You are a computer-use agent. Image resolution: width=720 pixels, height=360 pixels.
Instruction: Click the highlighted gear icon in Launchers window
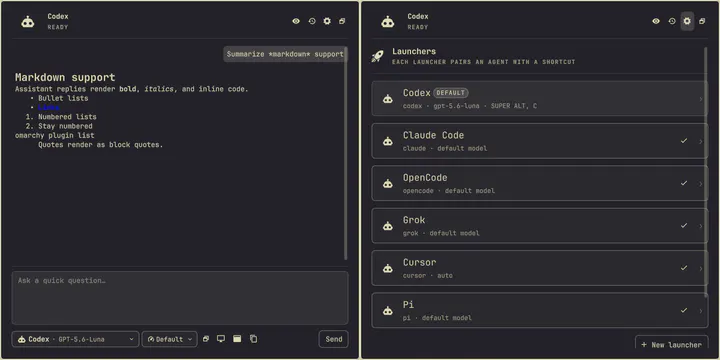pyautogui.click(x=687, y=21)
